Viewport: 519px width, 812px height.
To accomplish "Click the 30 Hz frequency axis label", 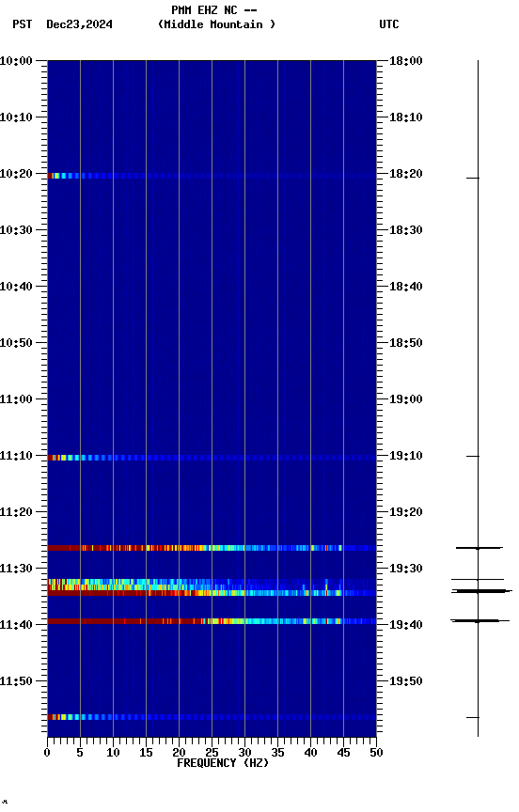I will [x=244, y=753].
